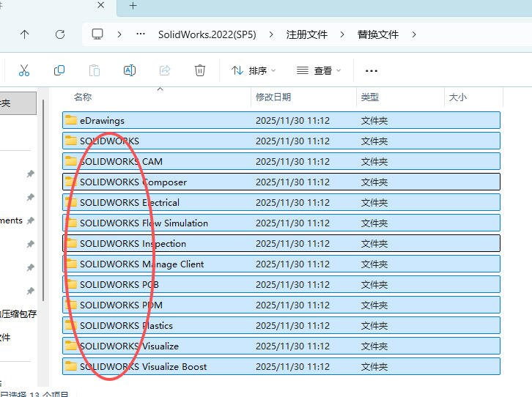
Task: Expand chevron after SolidWorks.2022(SP5)
Action: 271,34
